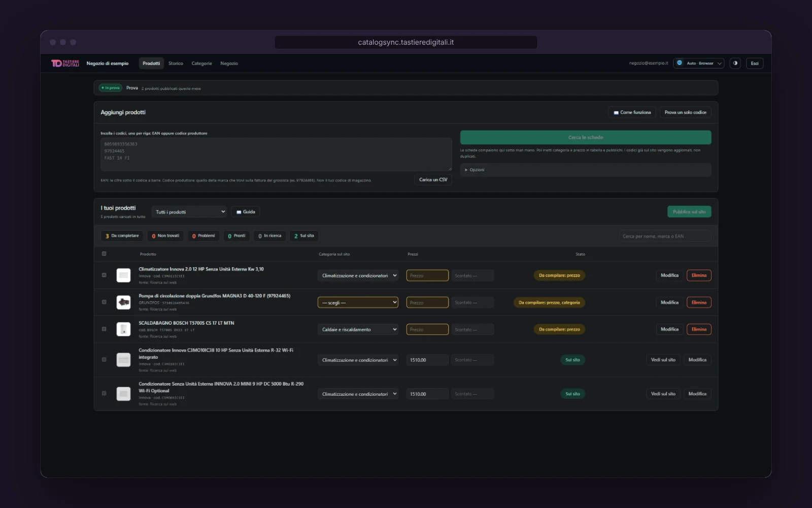Open category dropdown set to Caldaie e riscaldamento
This screenshot has width=812, height=508.
(358, 329)
